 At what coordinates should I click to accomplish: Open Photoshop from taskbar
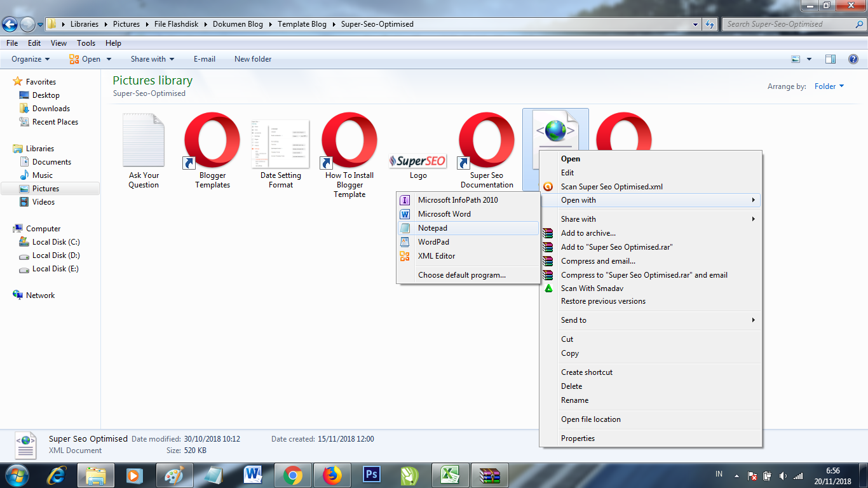pyautogui.click(x=372, y=475)
